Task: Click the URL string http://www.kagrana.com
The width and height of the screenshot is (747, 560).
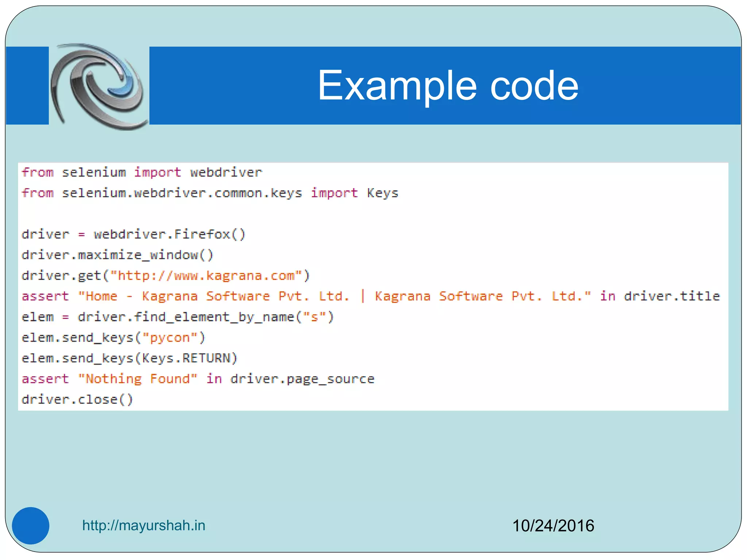Action: click(206, 276)
